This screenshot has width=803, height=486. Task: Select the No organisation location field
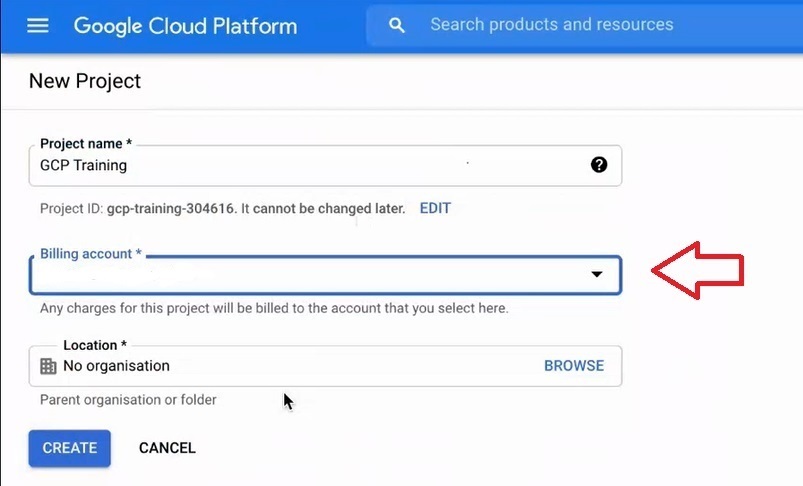pyautogui.click(x=325, y=366)
